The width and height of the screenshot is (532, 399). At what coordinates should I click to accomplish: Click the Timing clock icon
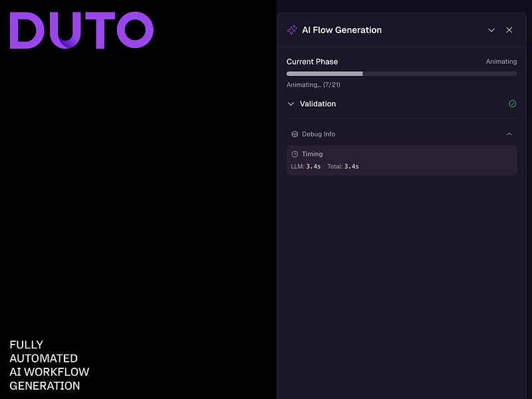[295, 154]
